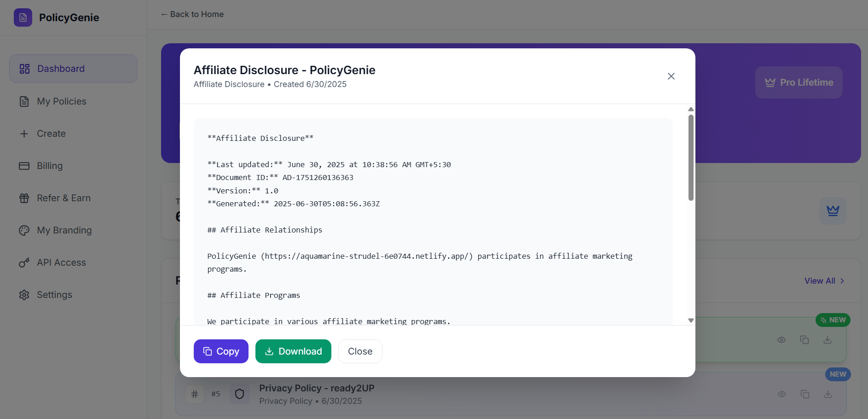Open View All policies link

coord(825,281)
